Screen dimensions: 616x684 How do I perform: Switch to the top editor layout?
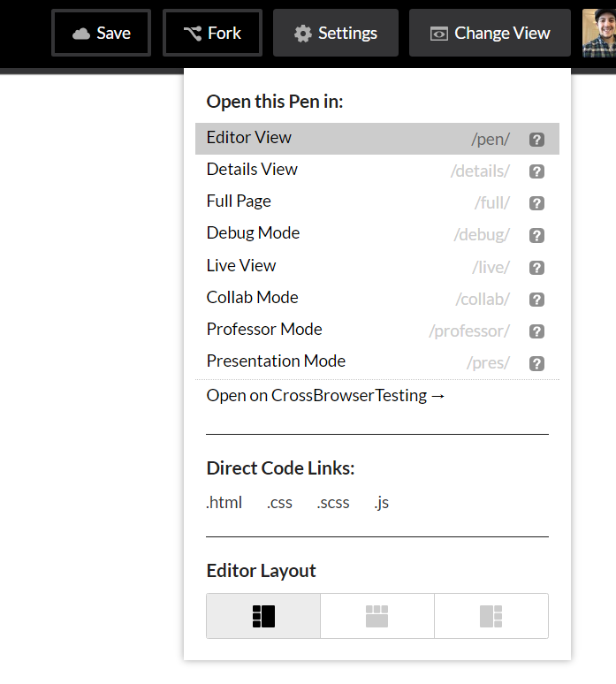tap(377, 616)
